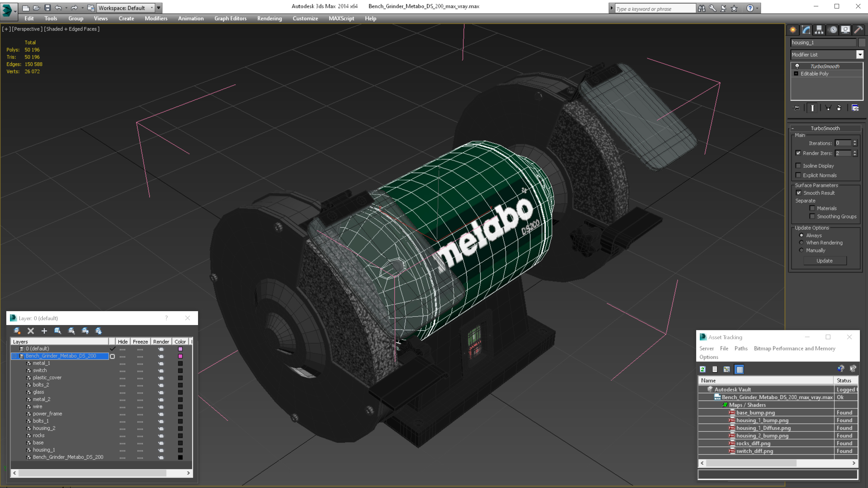Screen dimensions: 868x488
Task: Enable the Isoline Display checkbox
Action: [798, 166]
